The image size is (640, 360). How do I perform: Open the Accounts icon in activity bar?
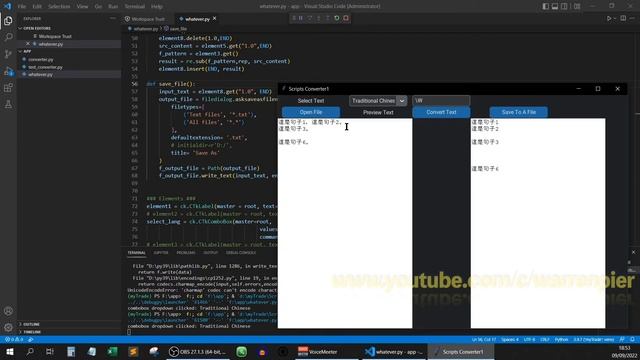pos(8,311)
